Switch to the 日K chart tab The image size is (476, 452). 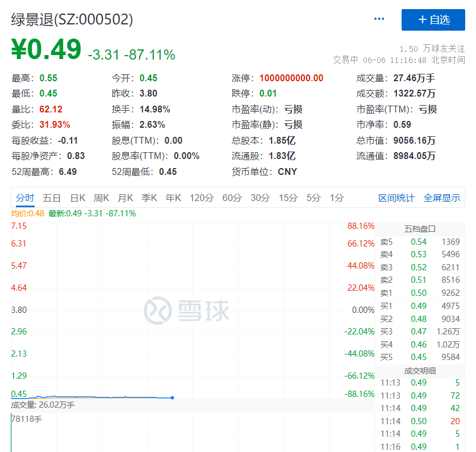pos(78,198)
